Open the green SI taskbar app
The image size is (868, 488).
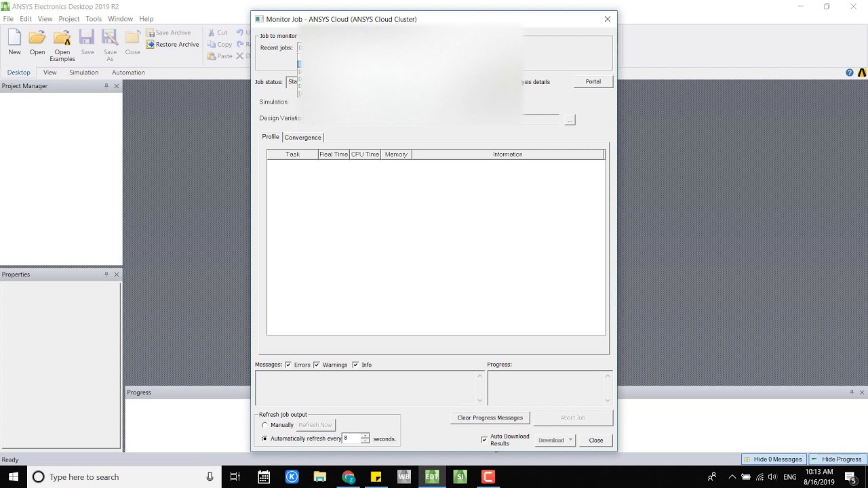460,476
